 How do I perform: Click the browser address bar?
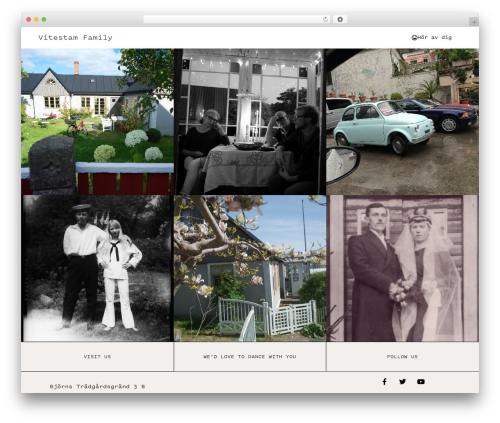[237, 19]
